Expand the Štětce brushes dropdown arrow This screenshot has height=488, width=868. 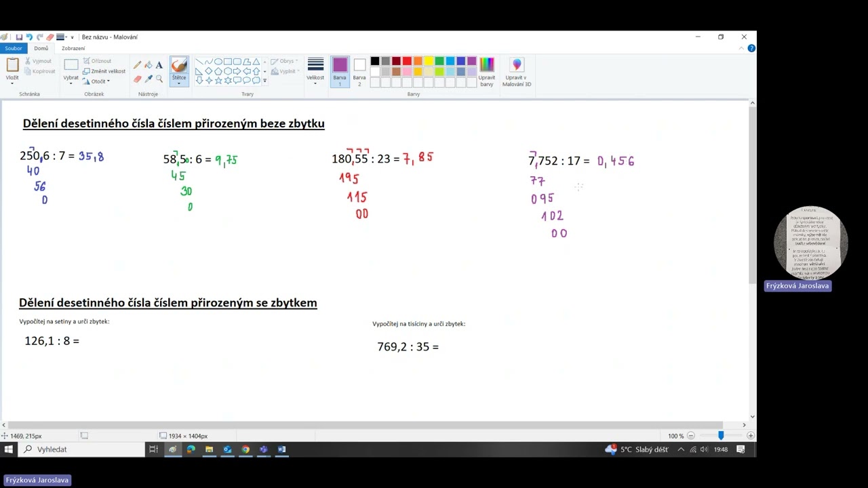tap(179, 83)
